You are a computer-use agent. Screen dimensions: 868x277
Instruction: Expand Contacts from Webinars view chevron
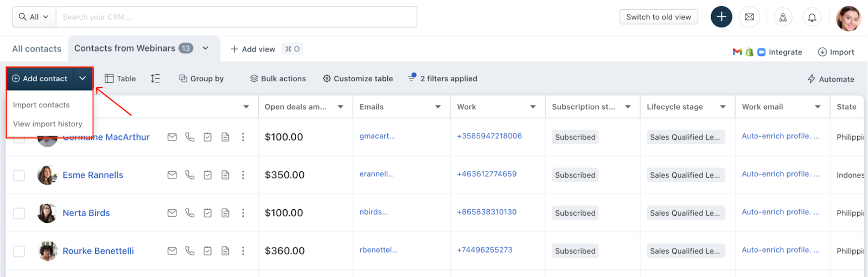206,48
